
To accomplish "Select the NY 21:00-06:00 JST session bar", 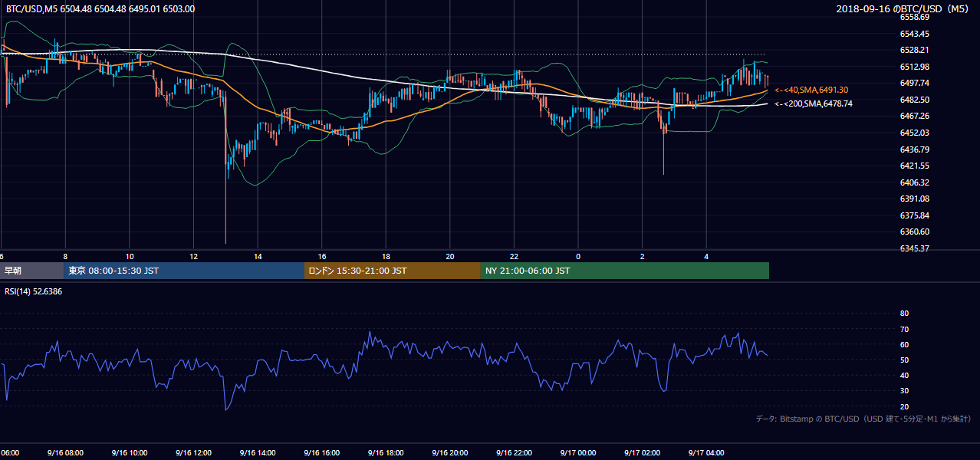I will (625, 271).
